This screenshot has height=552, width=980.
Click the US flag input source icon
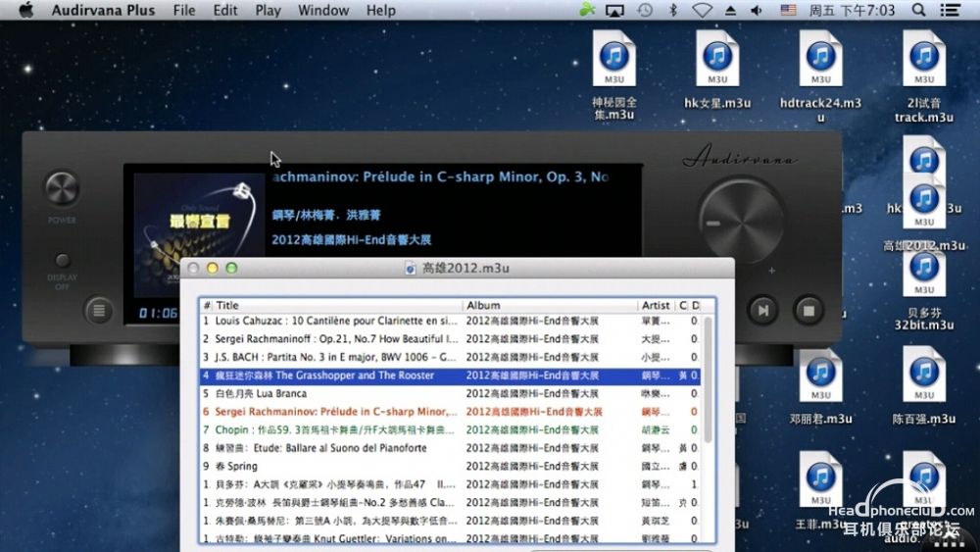pos(789,10)
